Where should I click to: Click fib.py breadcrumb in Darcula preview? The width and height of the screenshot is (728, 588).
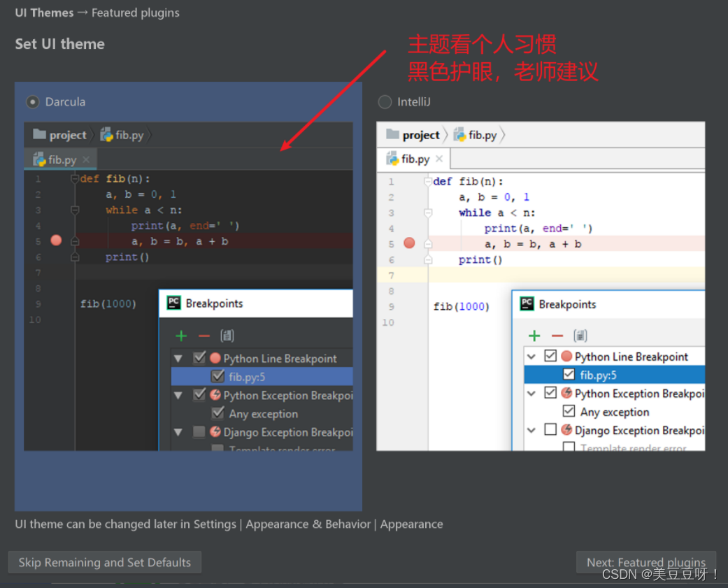tap(122, 135)
